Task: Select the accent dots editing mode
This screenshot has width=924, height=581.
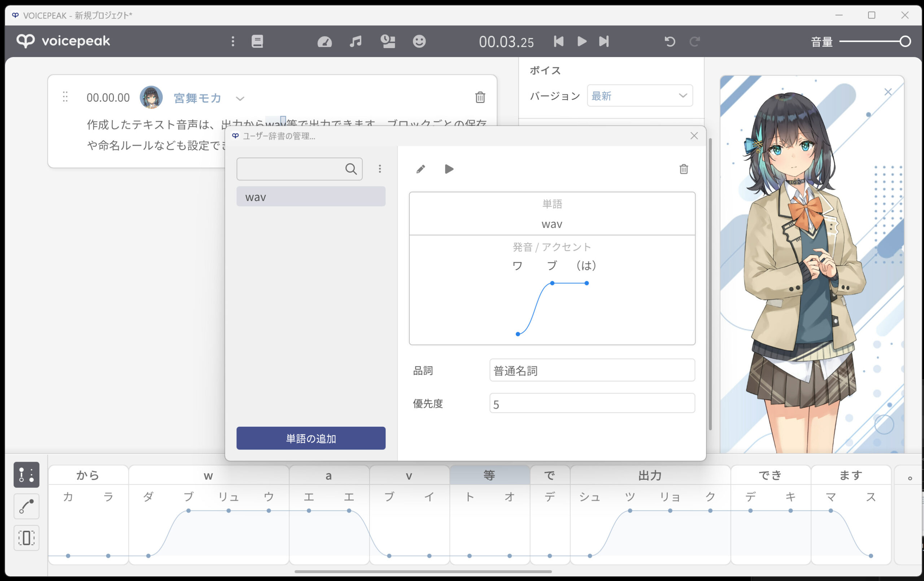Action: pyautogui.click(x=26, y=475)
